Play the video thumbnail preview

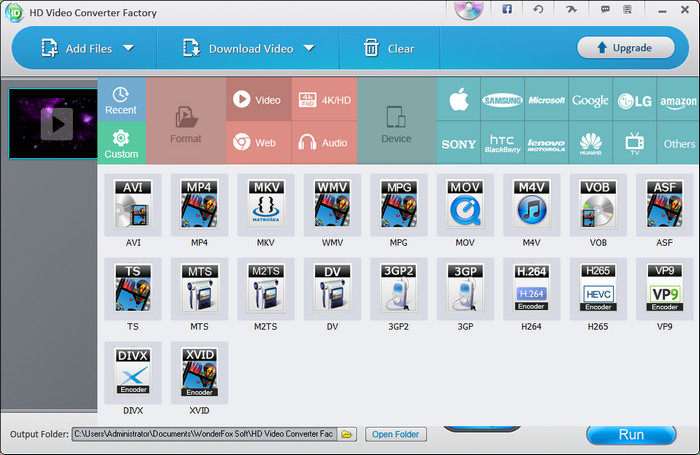[x=57, y=124]
